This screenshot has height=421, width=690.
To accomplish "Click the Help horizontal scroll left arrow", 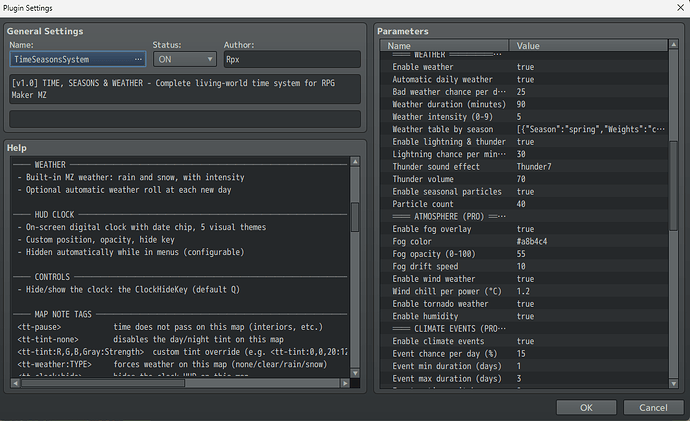I will click(x=15, y=383).
